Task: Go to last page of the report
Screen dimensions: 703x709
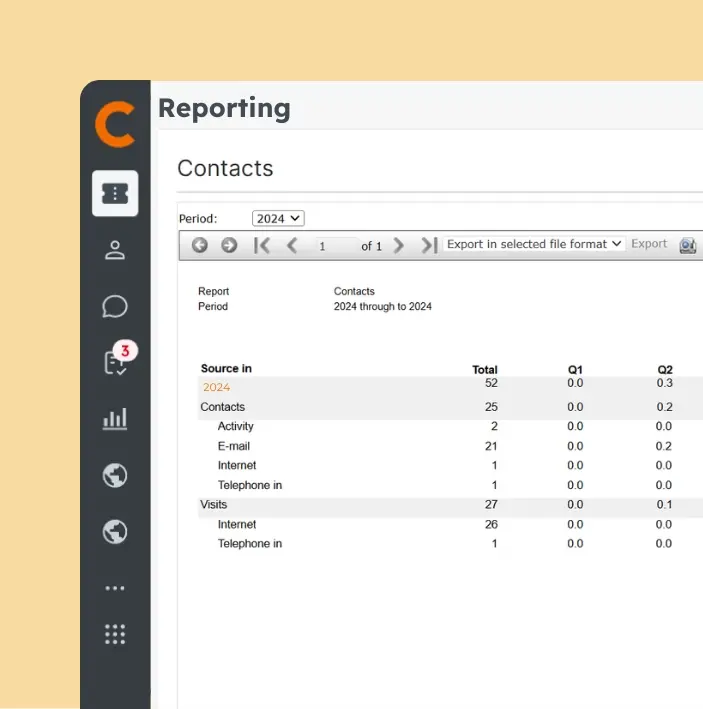Action: (x=429, y=245)
